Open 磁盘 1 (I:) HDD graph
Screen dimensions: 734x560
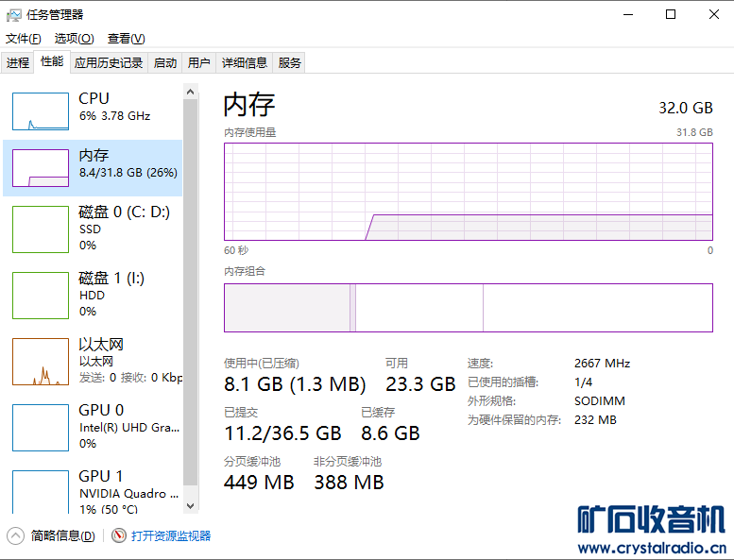(x=41, y=296)
